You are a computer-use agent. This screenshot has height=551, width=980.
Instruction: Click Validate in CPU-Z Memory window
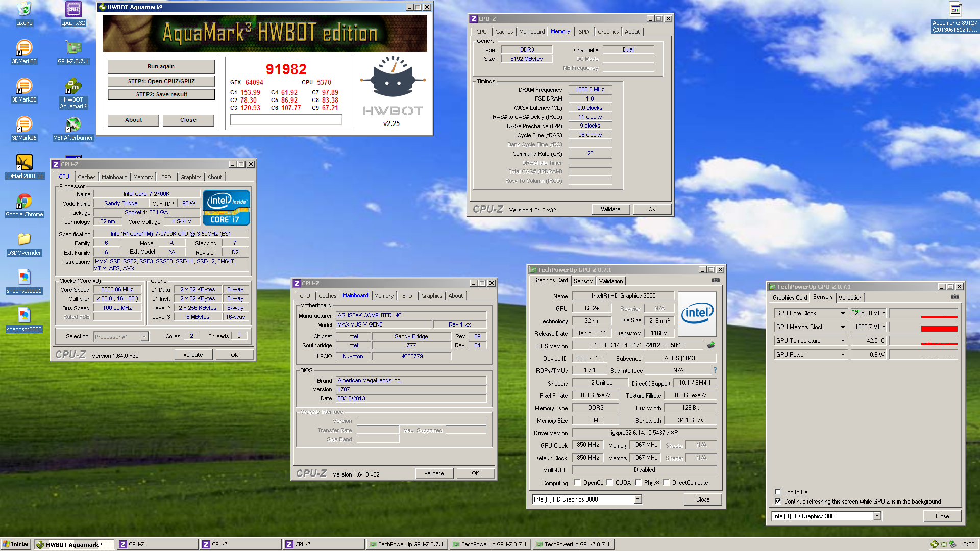tap(610, 209)
